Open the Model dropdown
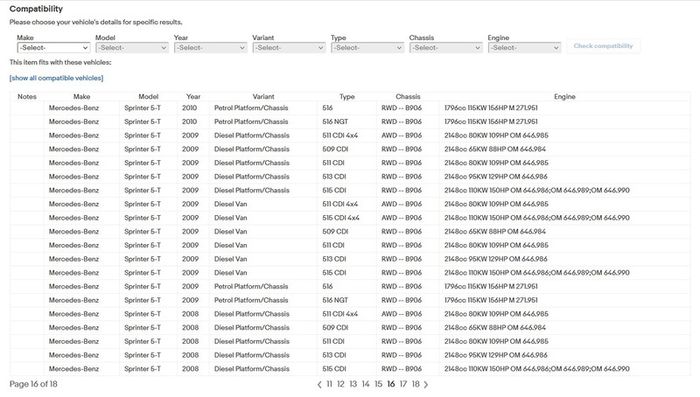The image size is (700, 397). point(132,47)
